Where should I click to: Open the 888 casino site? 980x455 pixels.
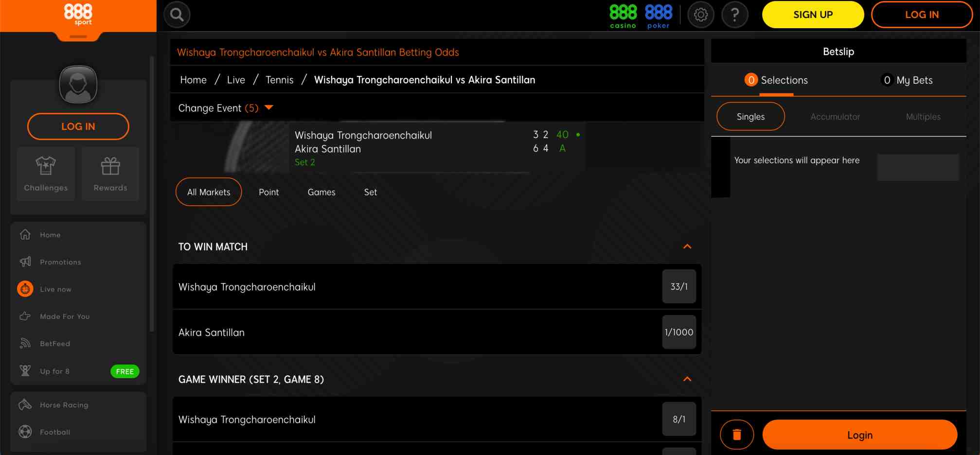click(622, 14)
